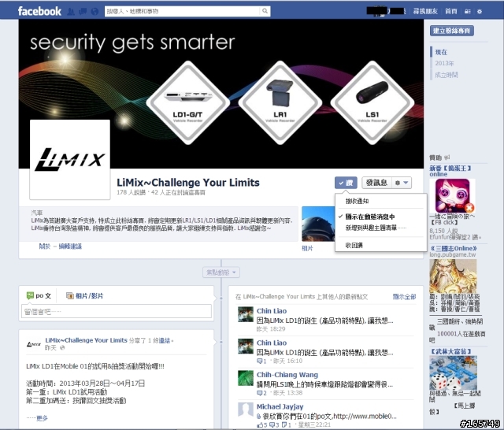Image resolution: width=504 pixels, height=430 pixels.
Task: Click 尋找朋友 in top bar
Action: tap(425, 11)
